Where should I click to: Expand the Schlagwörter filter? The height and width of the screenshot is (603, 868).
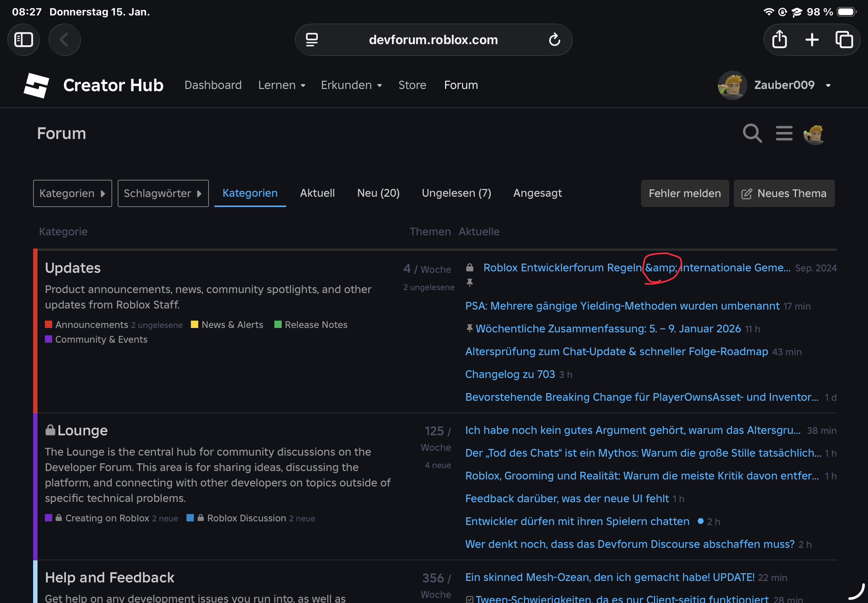163,193
